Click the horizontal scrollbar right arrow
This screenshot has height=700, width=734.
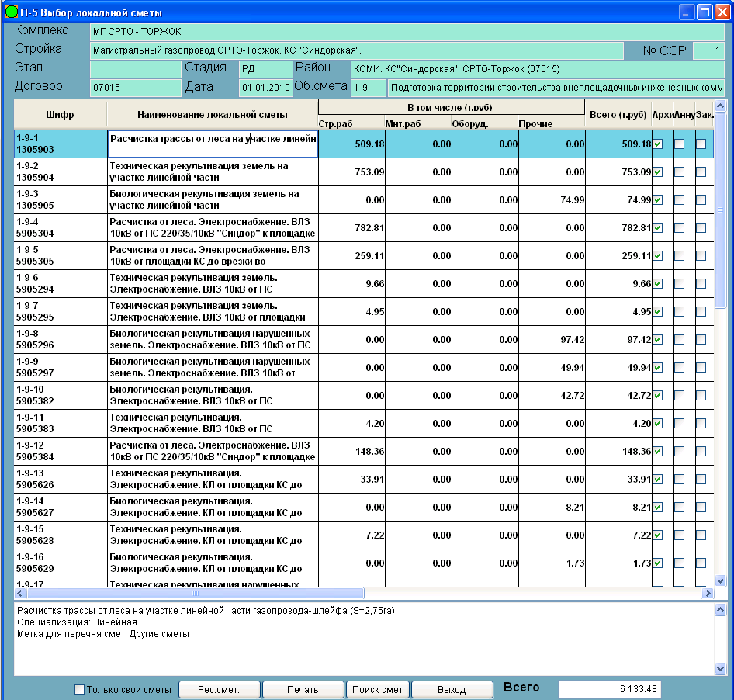point(707,593)
